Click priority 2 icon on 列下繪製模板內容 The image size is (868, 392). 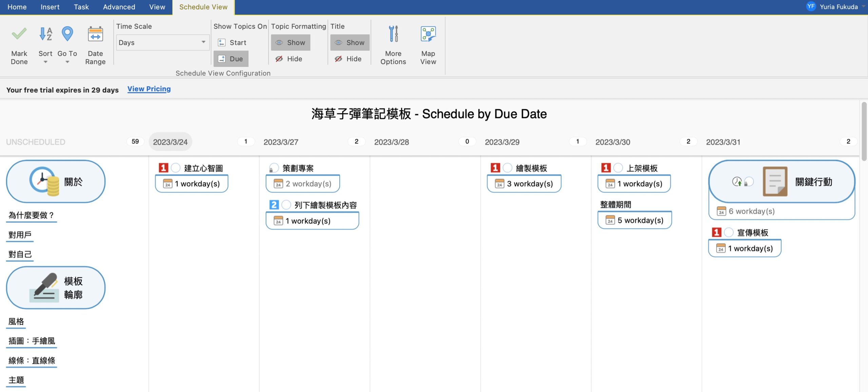click(x=274, y=205)
